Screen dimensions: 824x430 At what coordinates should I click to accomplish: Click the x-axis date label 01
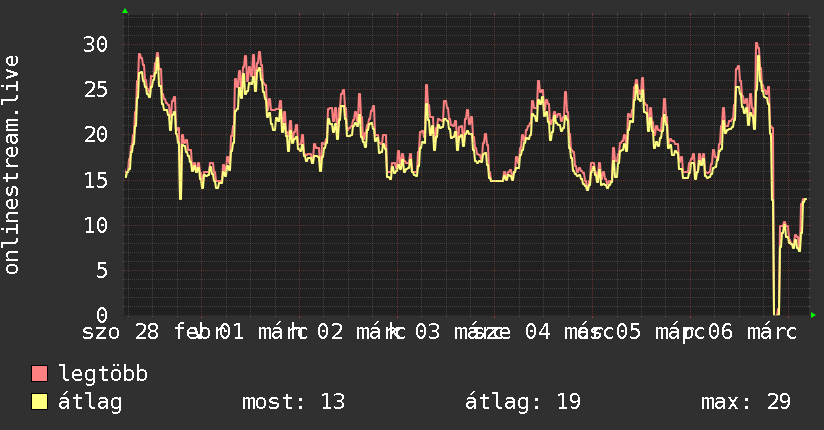[x=232, y=332]
